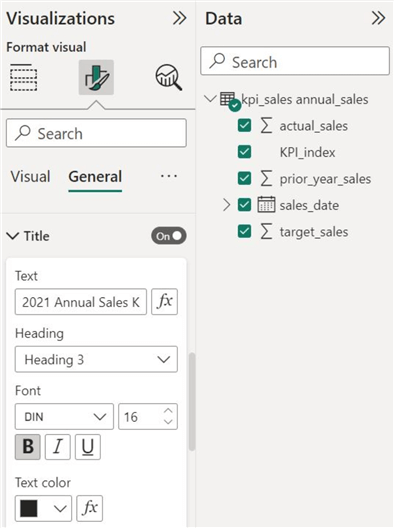Click more options ellipsis beside General tab

click(x=169, y=176)
